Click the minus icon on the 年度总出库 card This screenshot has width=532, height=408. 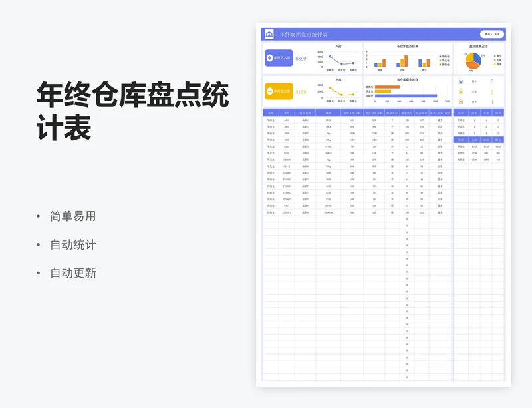pos(270,91)
